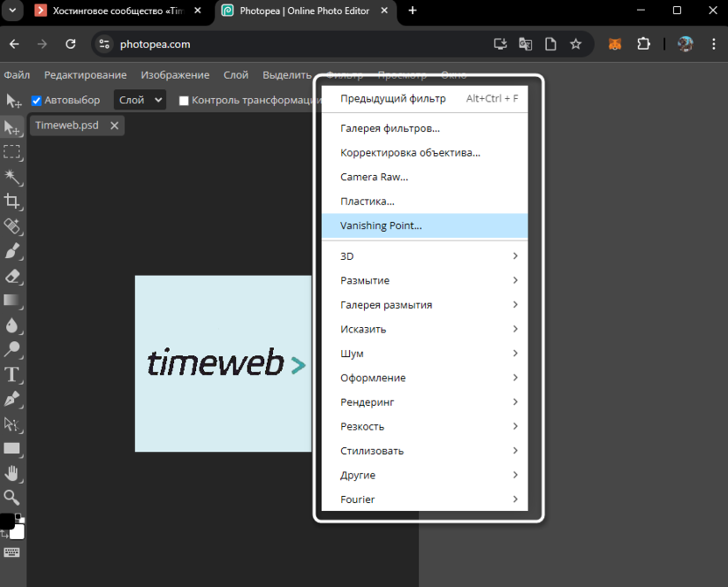Open the on-screen keyboard icon
Screen dimensions: 728x587
(11, 552)
